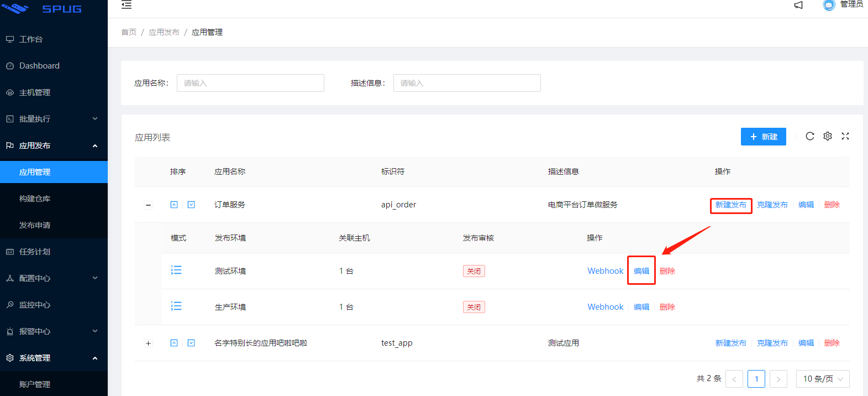Focus the 应用名称 search input

(x=250, y=83)
